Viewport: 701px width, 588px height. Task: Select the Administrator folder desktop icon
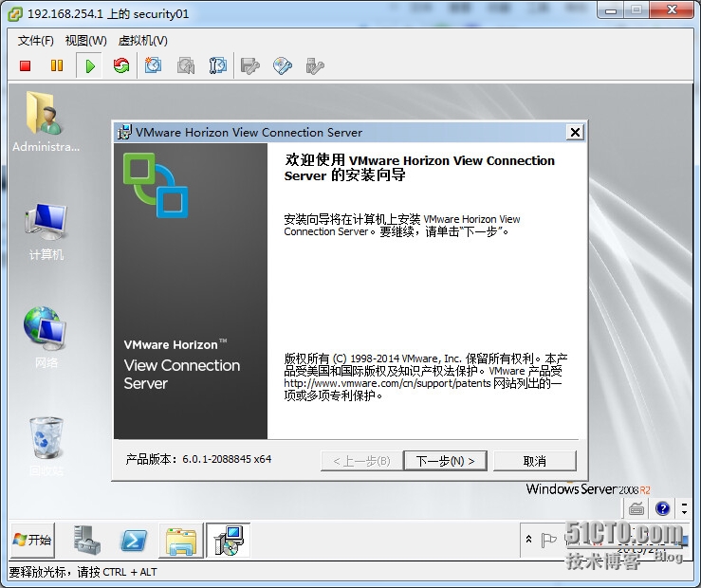[46, 121]
